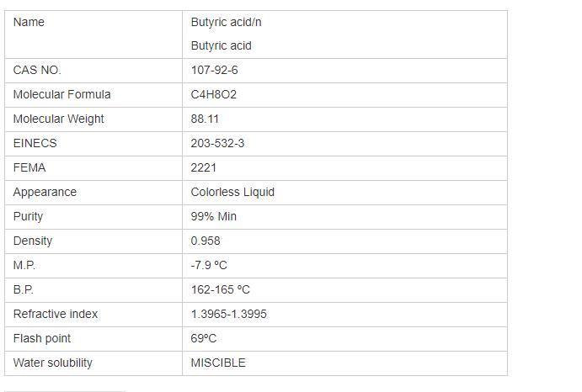The height and width of the screenshot is (392, 582).
Task: Click the Colorless Liquid appearance cell
Action: click(232, 192)
